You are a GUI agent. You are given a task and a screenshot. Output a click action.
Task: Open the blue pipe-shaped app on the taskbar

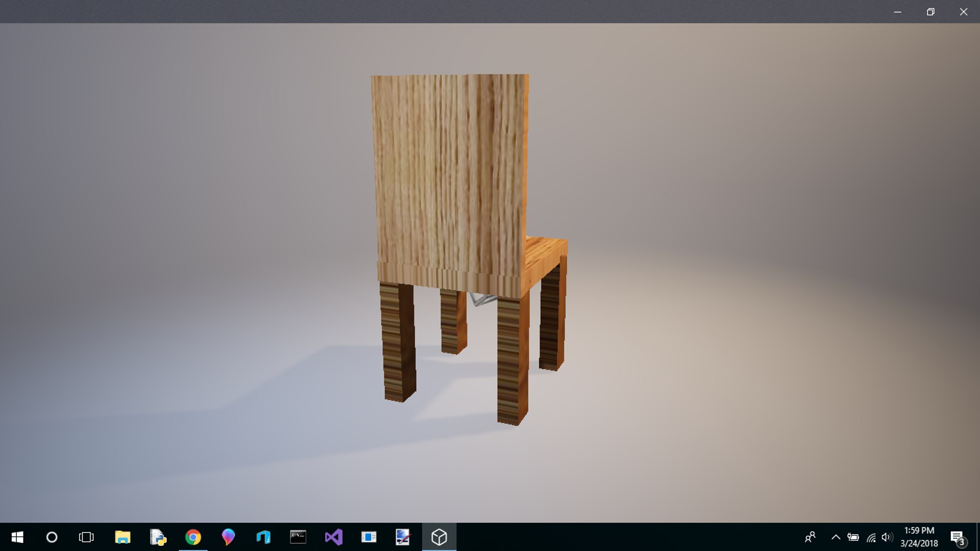point(263,537)
